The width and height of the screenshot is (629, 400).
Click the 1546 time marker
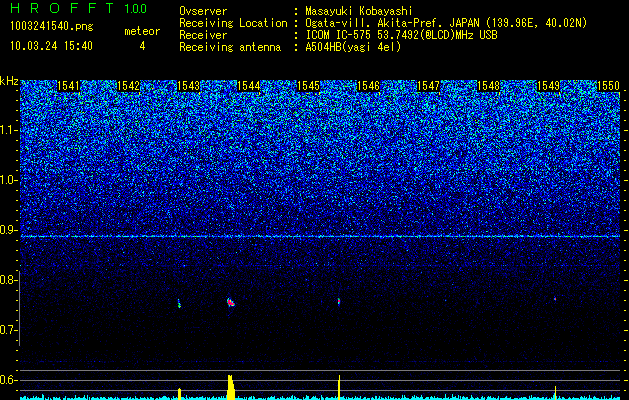368,86
